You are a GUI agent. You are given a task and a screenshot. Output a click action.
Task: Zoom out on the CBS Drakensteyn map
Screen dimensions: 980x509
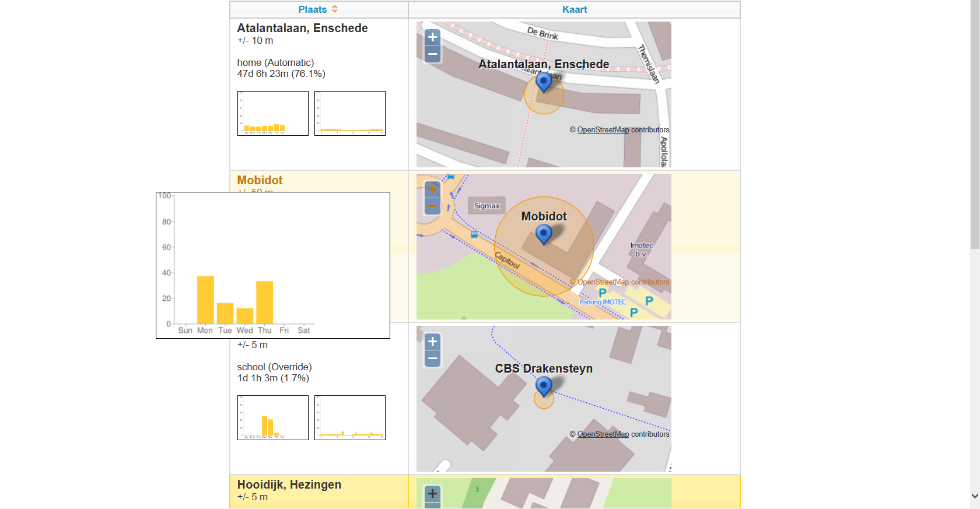coord(432,359)
